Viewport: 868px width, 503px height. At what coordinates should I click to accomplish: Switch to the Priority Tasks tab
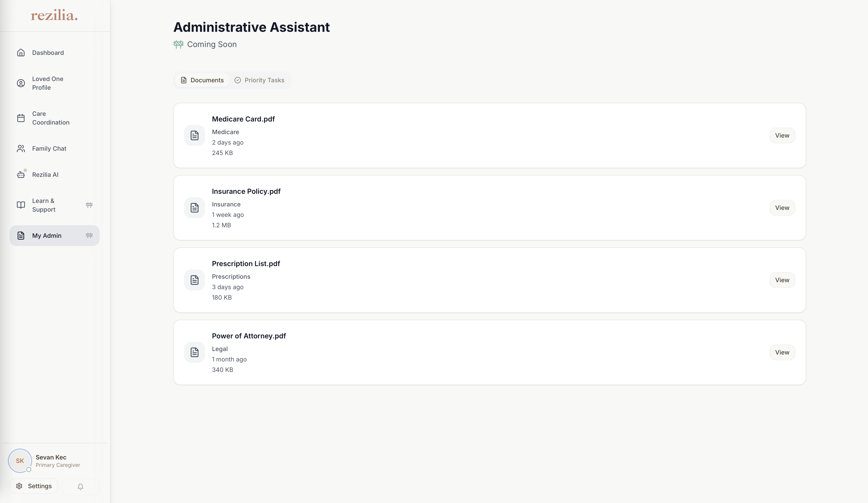(x=260, y=80)
